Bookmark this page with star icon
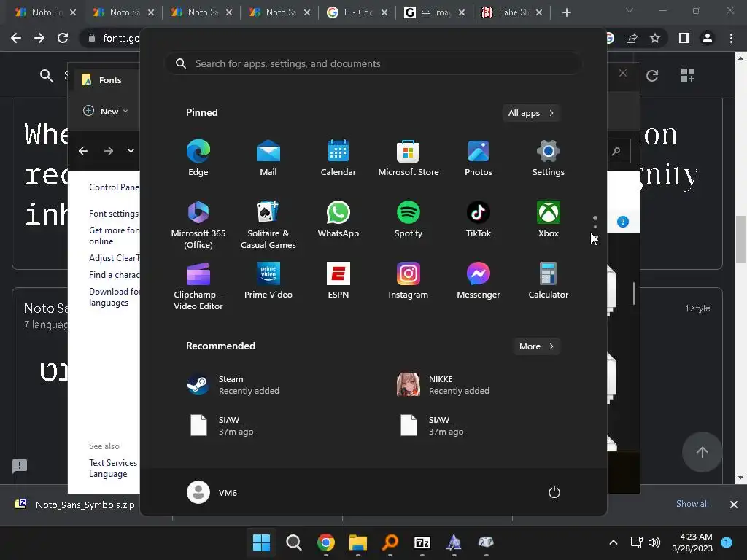This screenshot has height=560, width=747. tap(655, 38)
